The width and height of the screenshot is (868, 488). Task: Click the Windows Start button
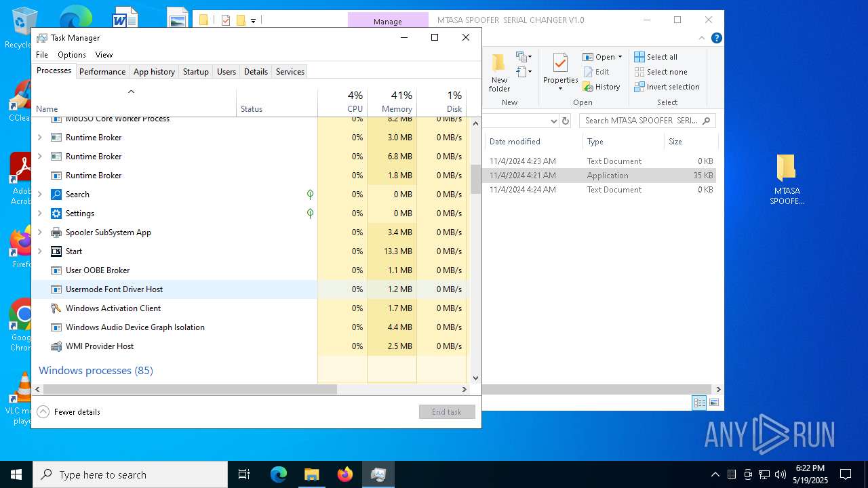[16, 474]
